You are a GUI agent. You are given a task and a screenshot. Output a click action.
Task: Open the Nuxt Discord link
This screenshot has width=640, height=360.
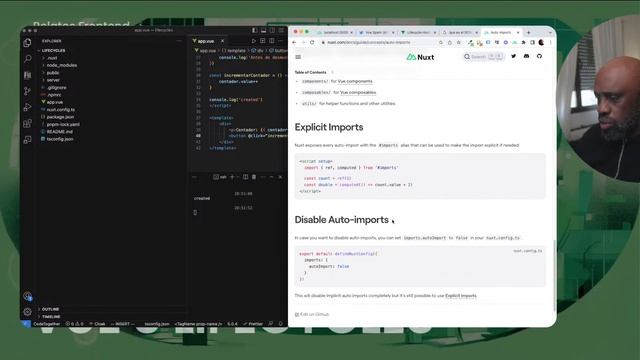click(x=527, y=56)
